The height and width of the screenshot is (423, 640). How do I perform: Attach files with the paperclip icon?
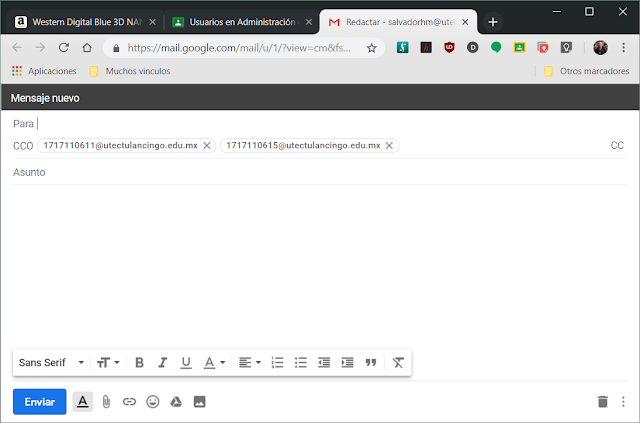106,402
